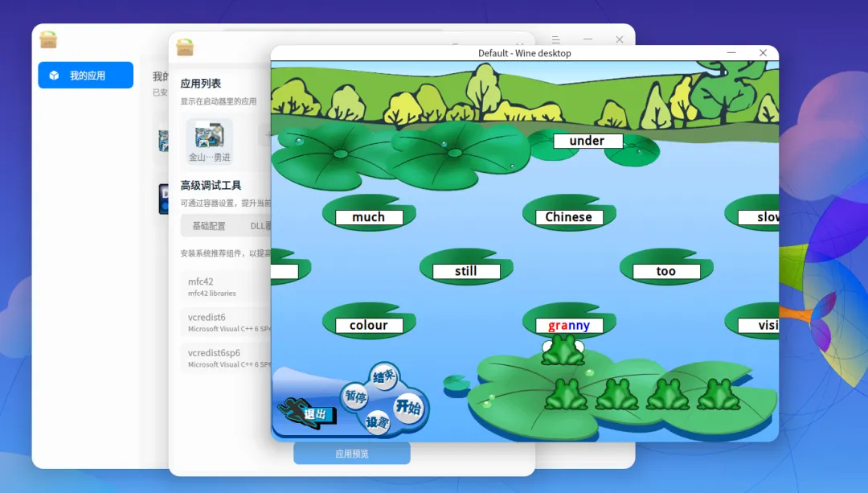Viewport: 868px width, 493px height.
Task: Click the 应用预览 button
Action: (x=352, y=454)
